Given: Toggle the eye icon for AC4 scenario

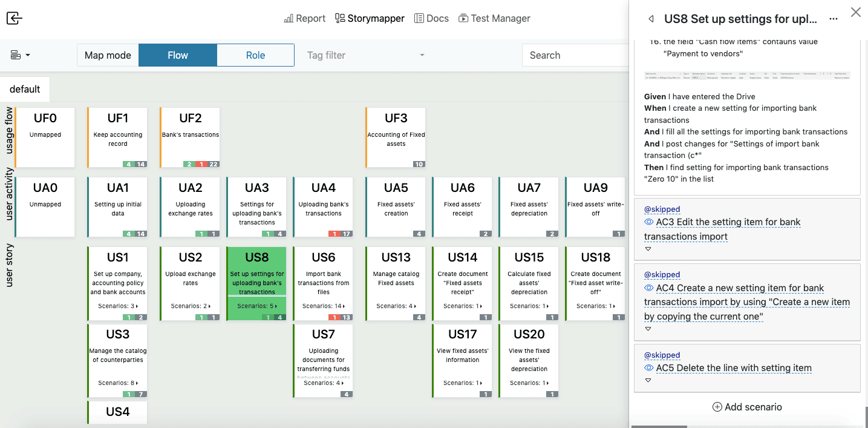Looking at the screenshot, I should [x=649, y=288].
